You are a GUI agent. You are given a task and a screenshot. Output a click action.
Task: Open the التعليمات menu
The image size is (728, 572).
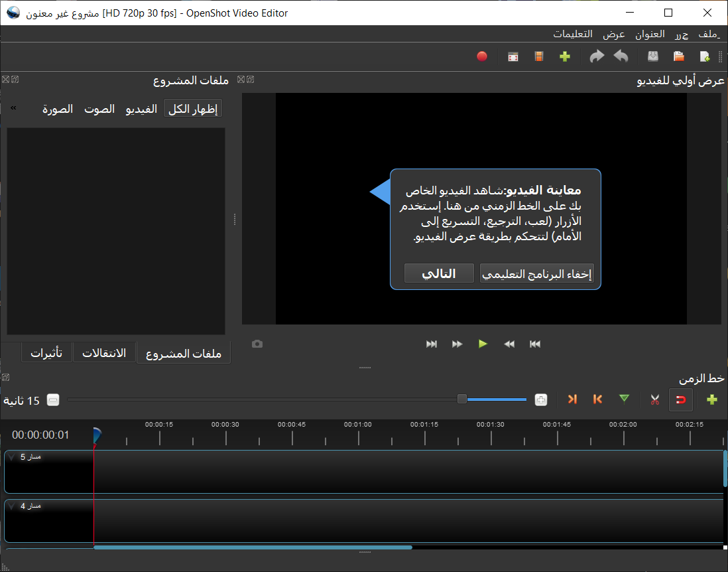pyautogui.click(x=573, y=34)
